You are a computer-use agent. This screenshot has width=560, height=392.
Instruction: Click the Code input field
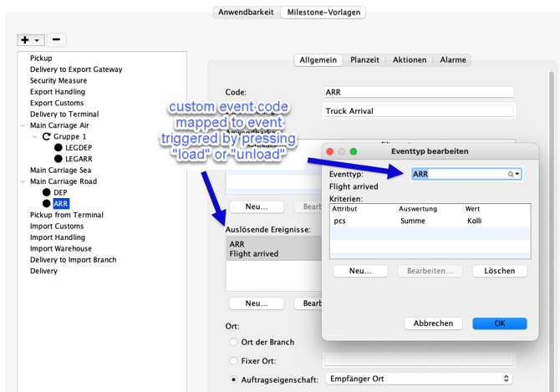coord(419,92)
